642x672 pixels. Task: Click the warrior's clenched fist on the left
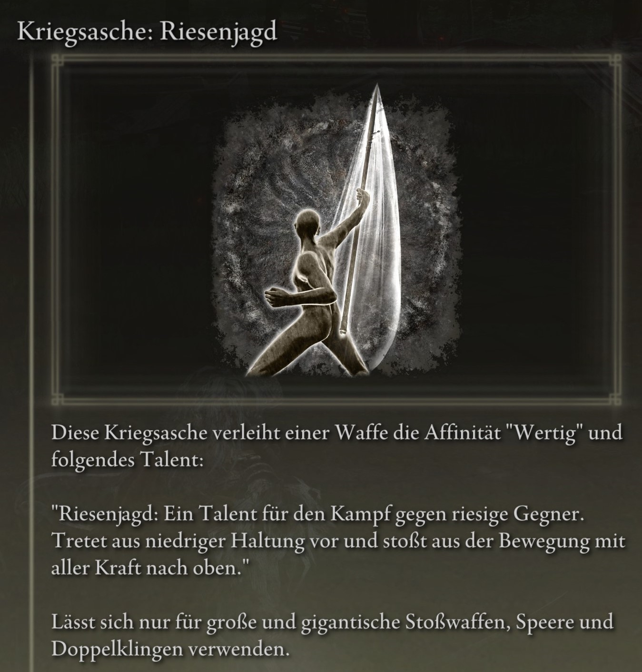(x=275, y=296)
